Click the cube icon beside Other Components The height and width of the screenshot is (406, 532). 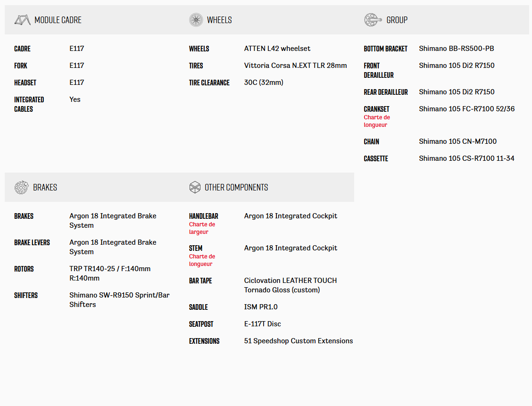195,187
